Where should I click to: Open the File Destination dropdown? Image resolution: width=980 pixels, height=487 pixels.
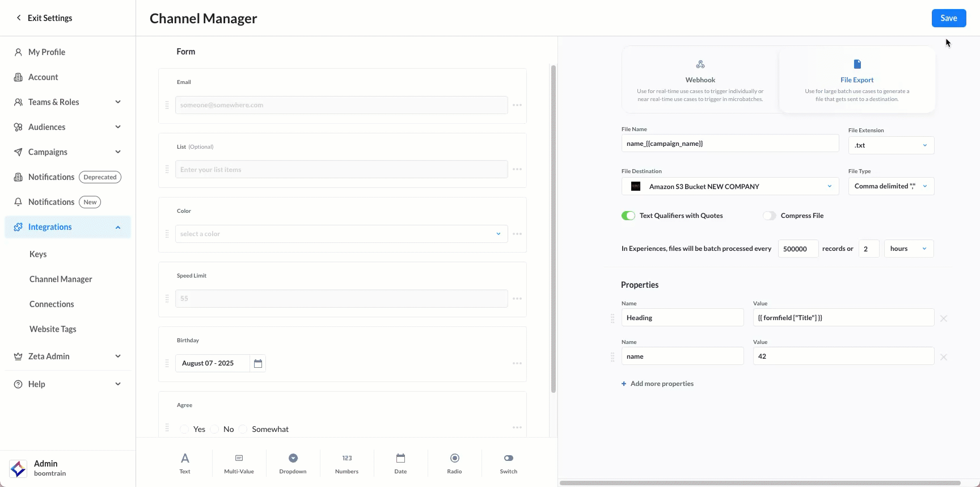point(729,186)
